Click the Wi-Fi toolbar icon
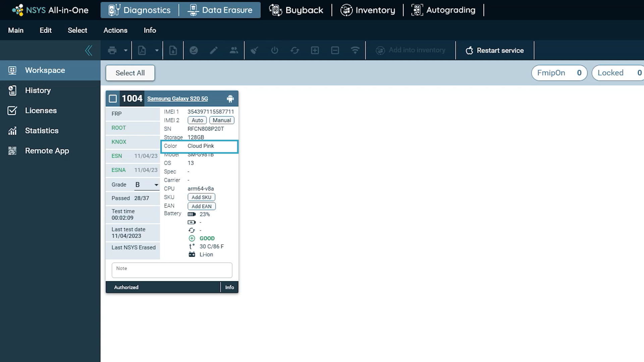Viewport: 644px width, 362px height. coord(355,50)
